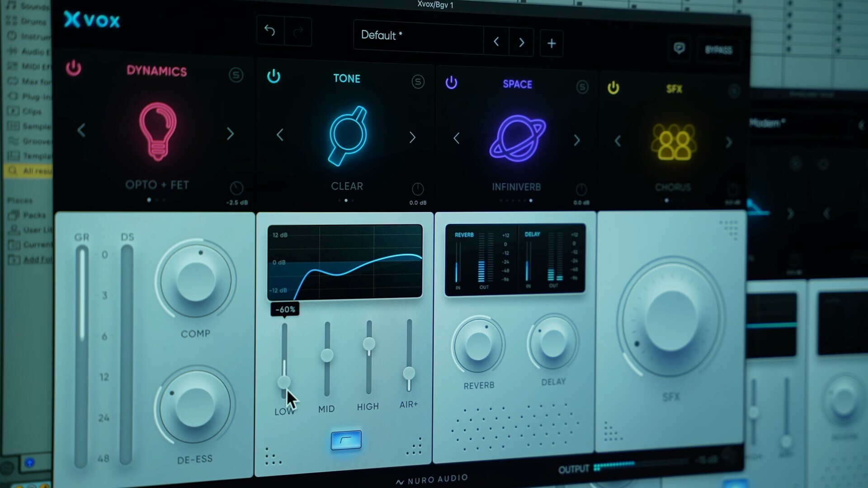Screen dimensions: 868x488
Task: Open Samples category in Ableton browser
Action: click(30, 126)
